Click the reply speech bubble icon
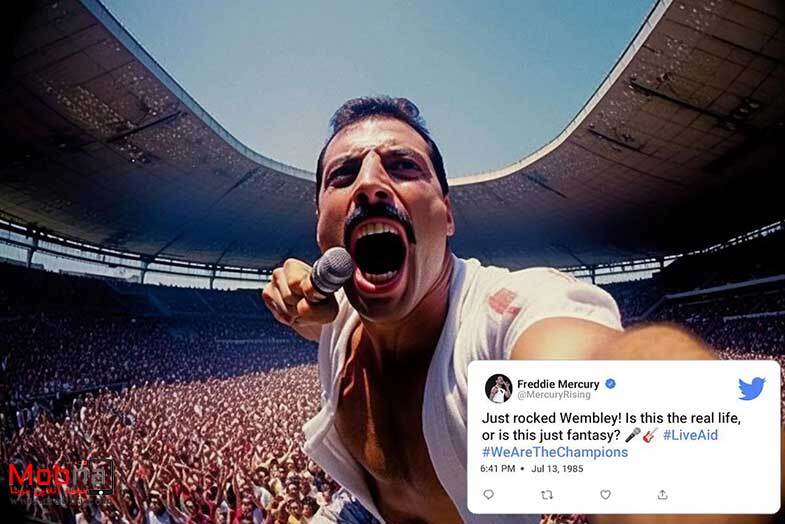Screen dimensions: 785x524 pos(489,494)
